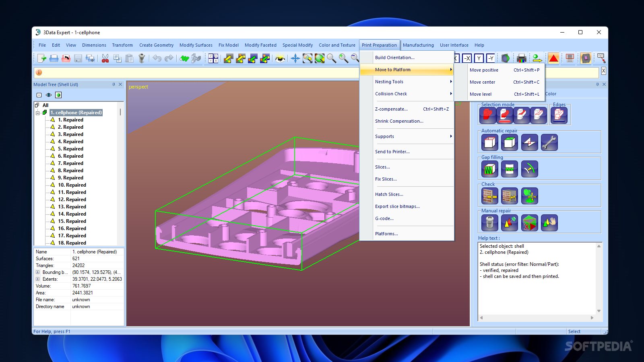
Task: Open the Supports submenu
Action: click(x=407, y=136)
